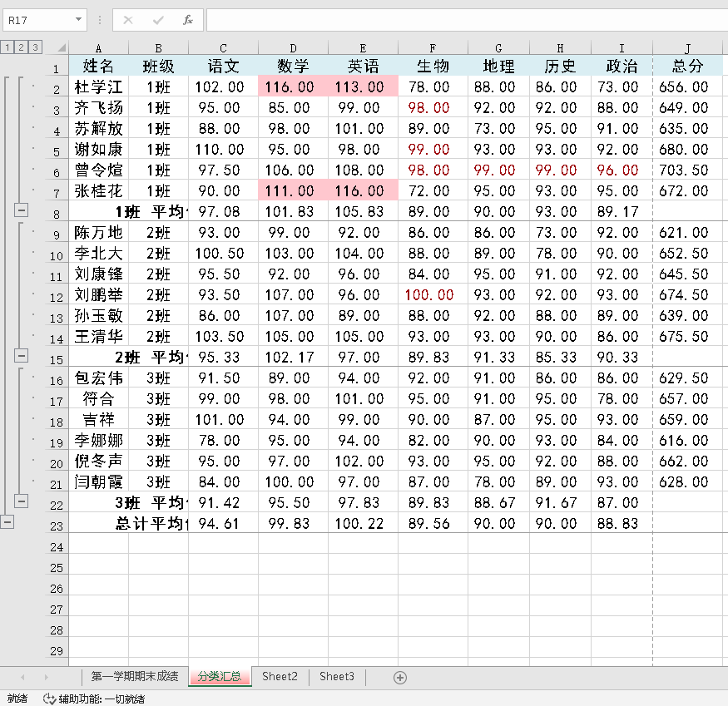This screenshot has height=706, width=728.
Task: Click the Insert Function fx icon
Action: tap(188, 19)
